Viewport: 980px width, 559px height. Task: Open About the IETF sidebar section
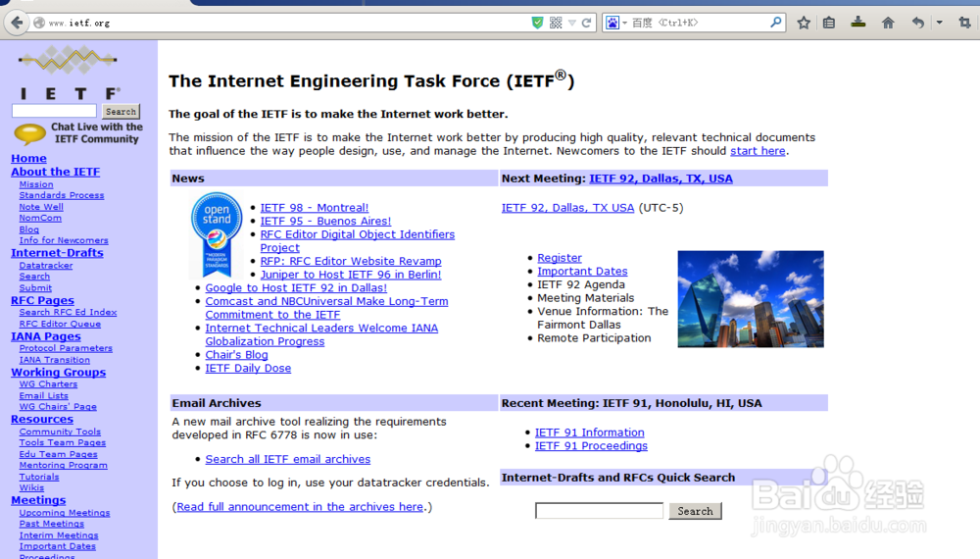[x=56, y=172]
